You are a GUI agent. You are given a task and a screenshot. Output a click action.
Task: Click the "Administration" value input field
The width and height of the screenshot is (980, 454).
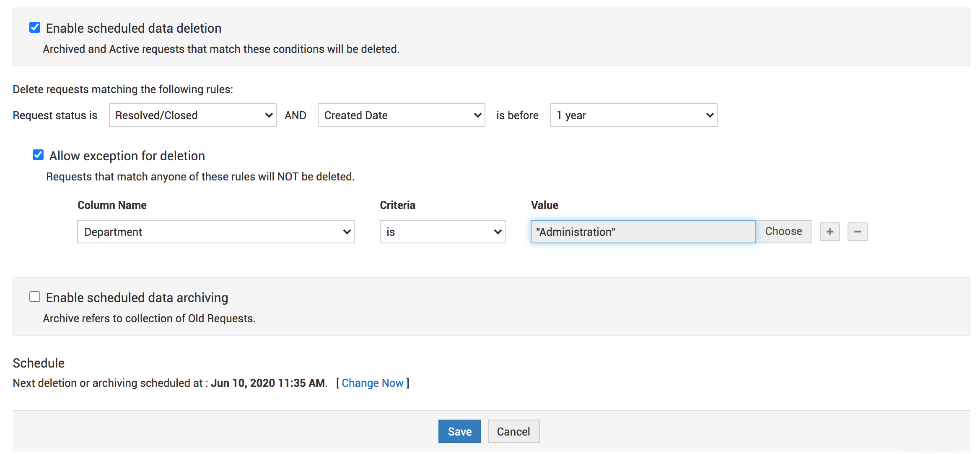pyautogui.click(x=643, y=232)
